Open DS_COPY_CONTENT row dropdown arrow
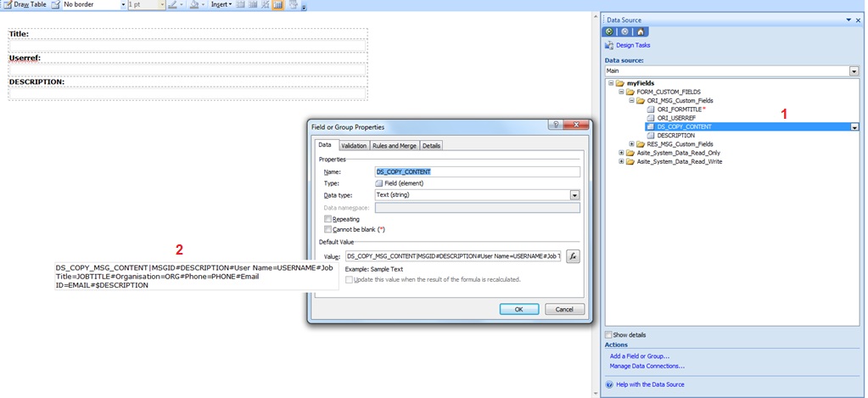Screen dimensions: 868x398 (854, 126)
